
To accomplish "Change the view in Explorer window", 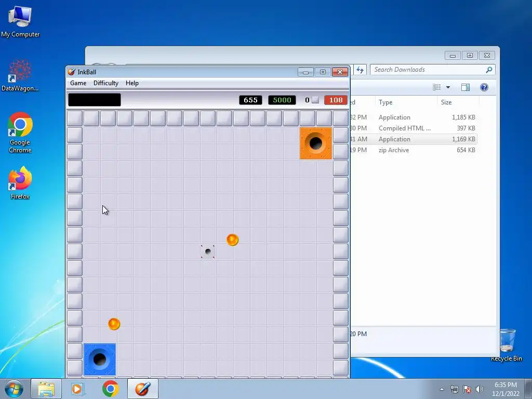I will pos(436,87).
